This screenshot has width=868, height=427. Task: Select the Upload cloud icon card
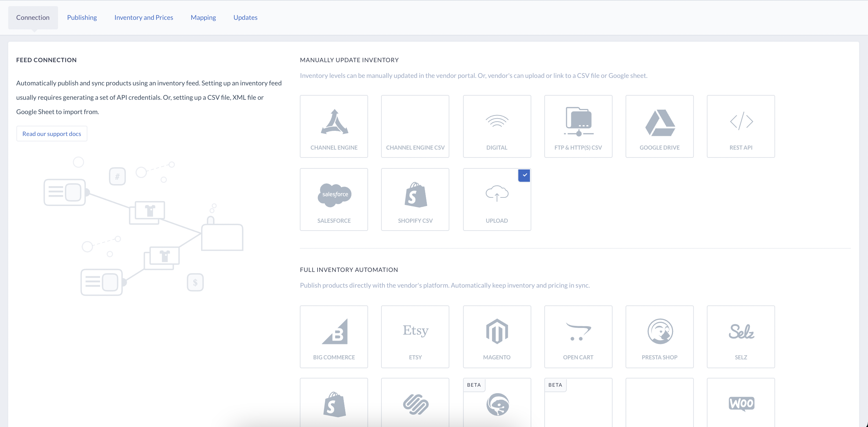click(497, 199)
